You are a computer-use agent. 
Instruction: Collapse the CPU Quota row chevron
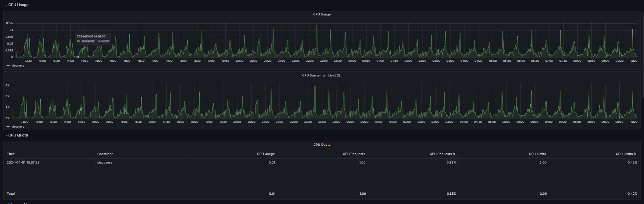tap(7, 135)
